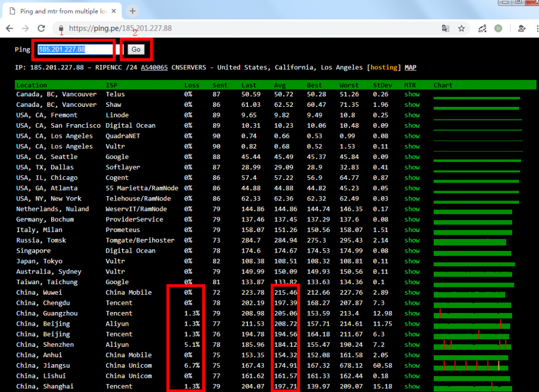Click the Ping IP address input field
This screenshot has height=392, width=539.
(x=76, y=49)
